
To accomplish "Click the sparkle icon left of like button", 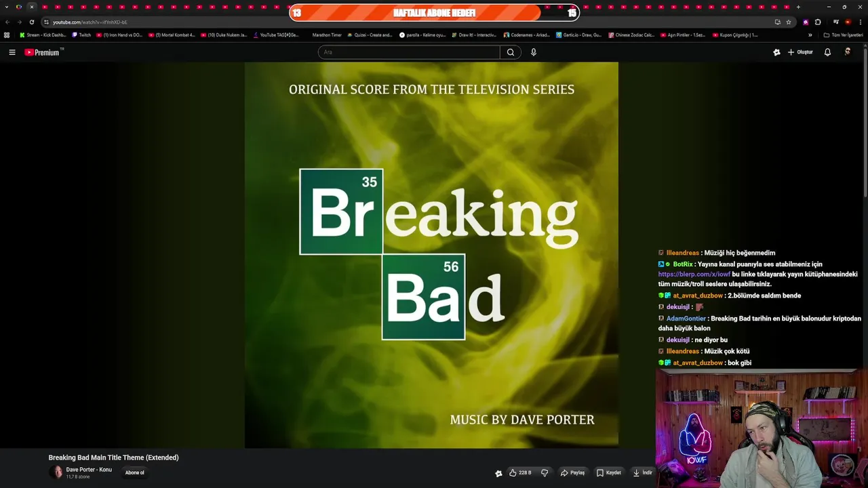I will [x=498, y=473].
